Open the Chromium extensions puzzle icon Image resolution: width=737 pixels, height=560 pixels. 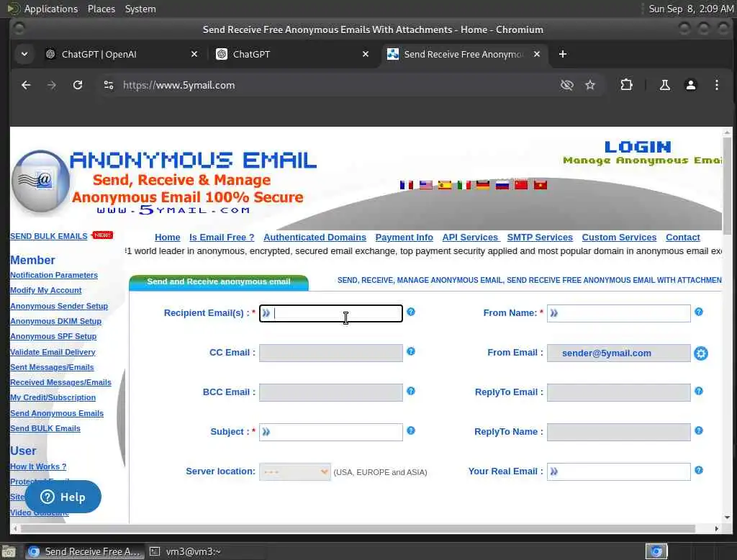tap(627, 85)
